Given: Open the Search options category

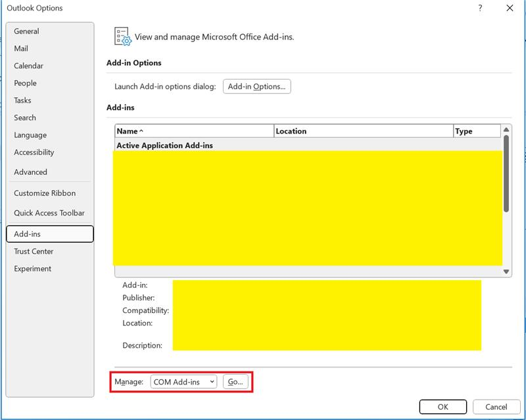Looking at the screenshot, I should pos(50,118).
